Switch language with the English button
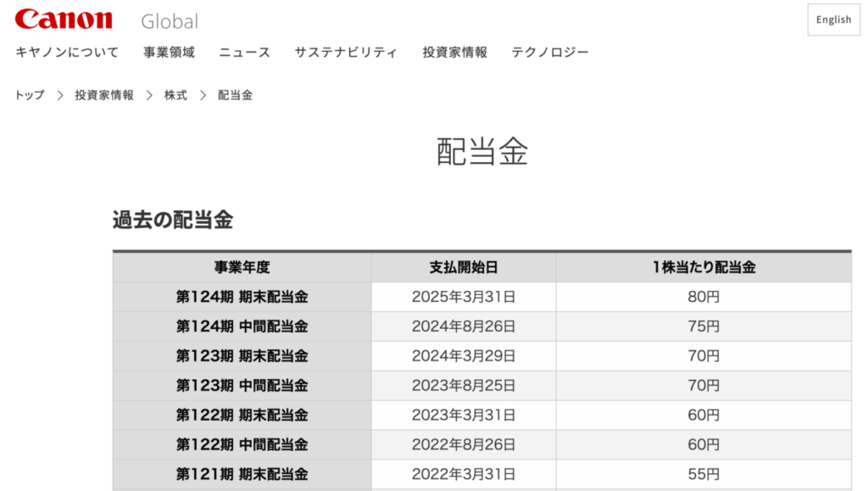868x491 pixels. pyautogui.click(x=833, y=20)
